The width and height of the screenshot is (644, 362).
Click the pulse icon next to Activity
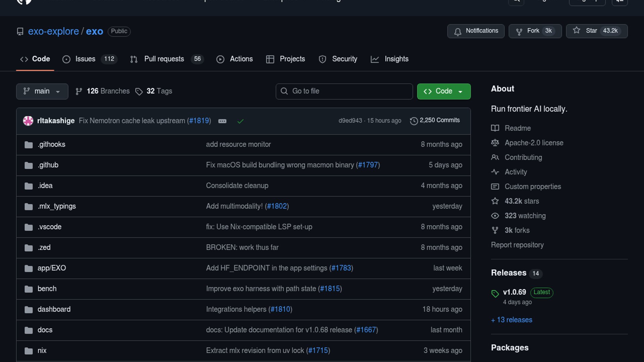[x=495, y=172]
